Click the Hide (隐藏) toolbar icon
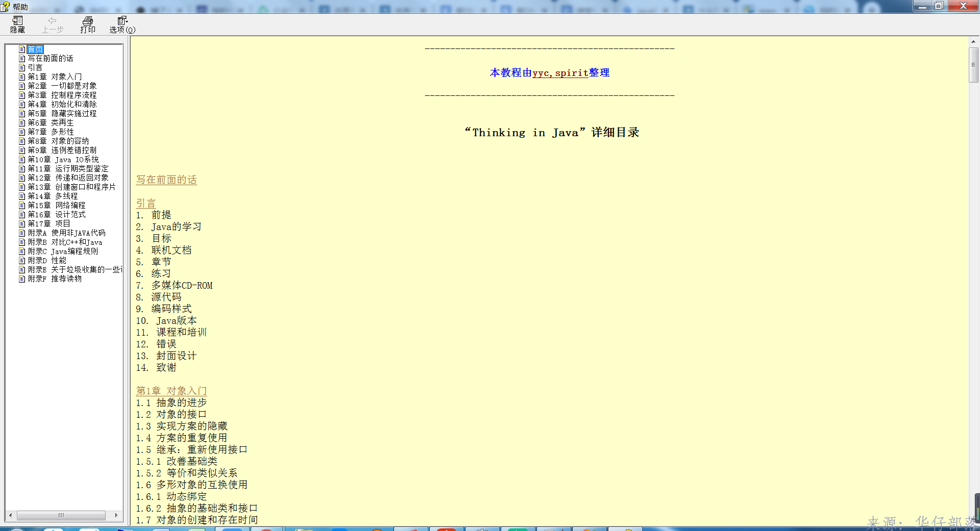 pyautogui.click(x=17, y=24)
